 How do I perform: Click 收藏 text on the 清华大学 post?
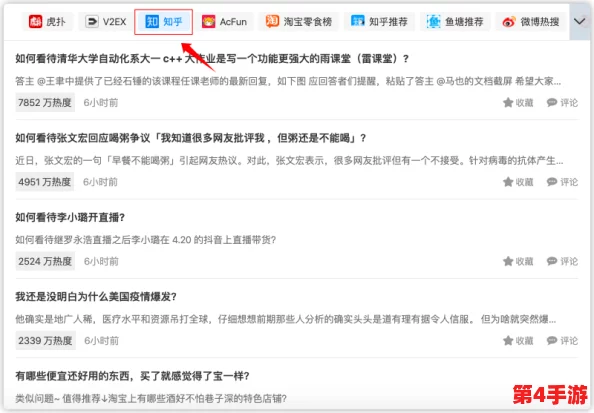click(x=525, y=103)
